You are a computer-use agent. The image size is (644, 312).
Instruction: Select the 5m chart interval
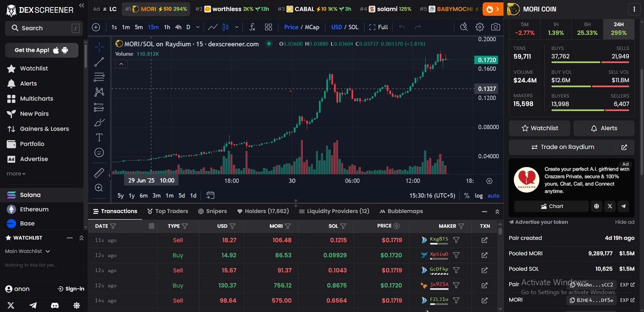[138, 27]
